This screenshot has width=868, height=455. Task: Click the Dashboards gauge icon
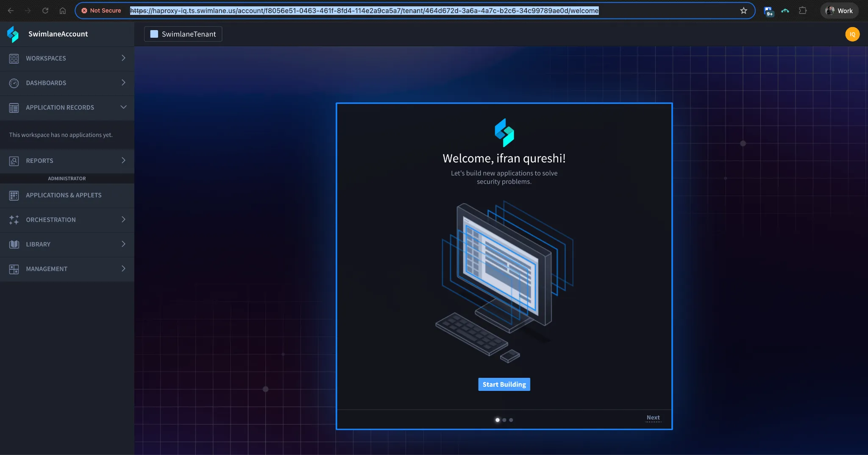(x=14, y=83)
